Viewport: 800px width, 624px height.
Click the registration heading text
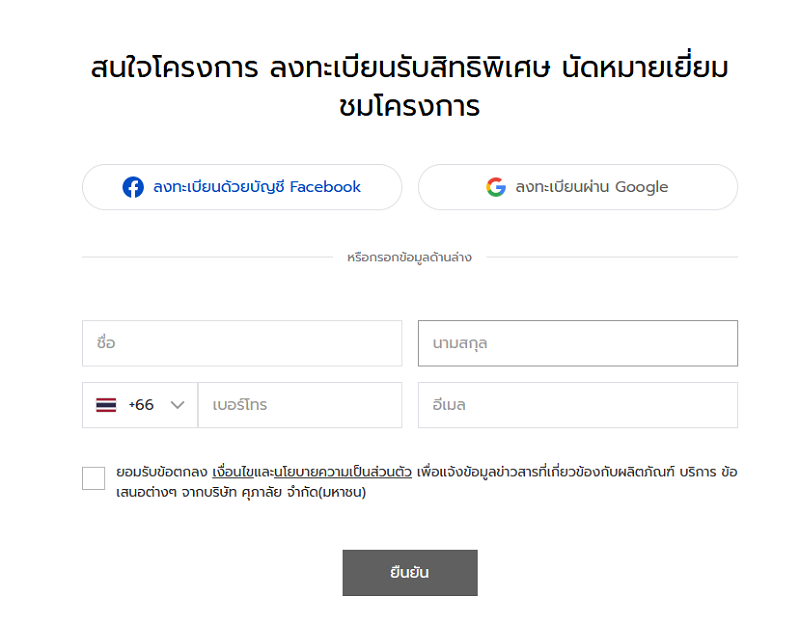pos(410,87)
